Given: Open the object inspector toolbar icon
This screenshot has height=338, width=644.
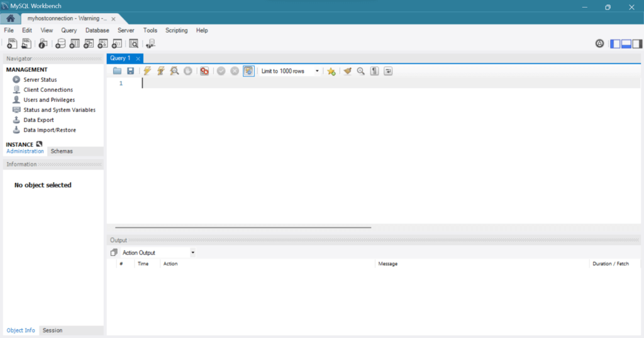Looking at the screenshot, I should [43, 43].
